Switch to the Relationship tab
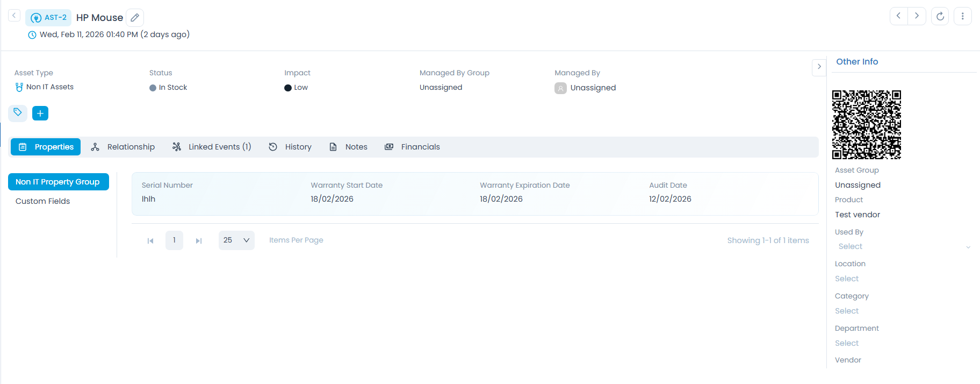This screenshot has width=980, height=384. coord(123,147)
